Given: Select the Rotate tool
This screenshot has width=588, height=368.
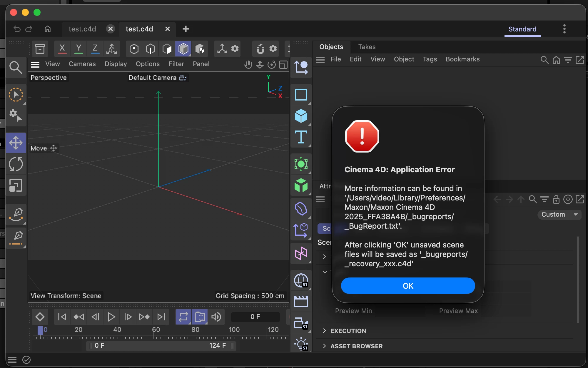Looking at the screenshot, I should [16, 164].
